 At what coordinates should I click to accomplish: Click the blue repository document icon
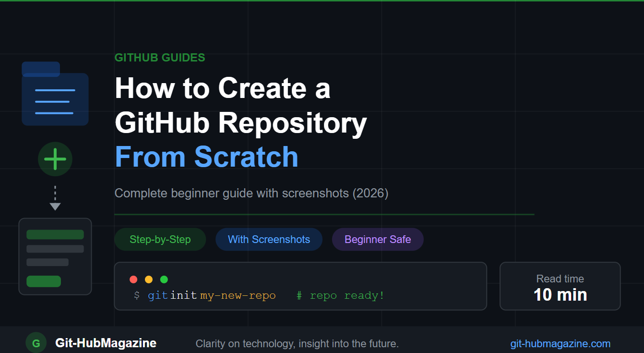pos(55,94)
